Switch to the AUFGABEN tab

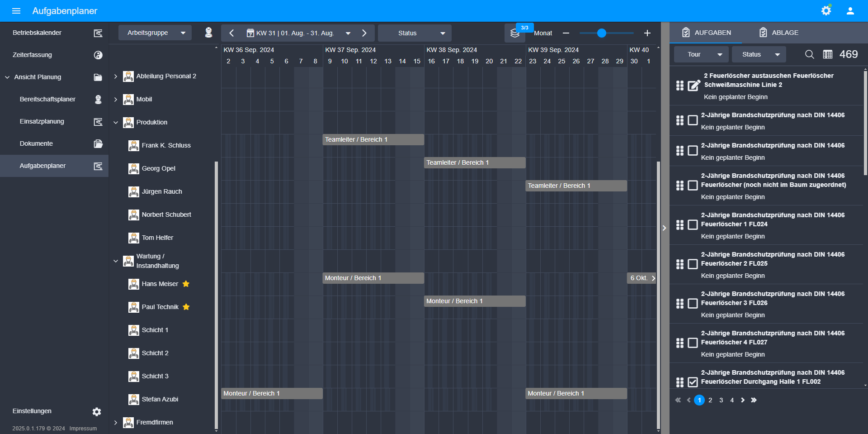[707, 33]
